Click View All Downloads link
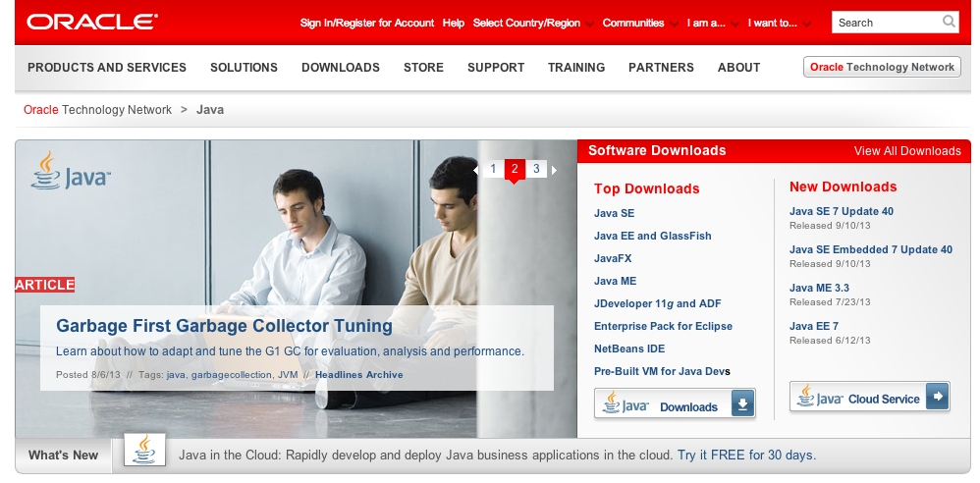 pos(907,151)
